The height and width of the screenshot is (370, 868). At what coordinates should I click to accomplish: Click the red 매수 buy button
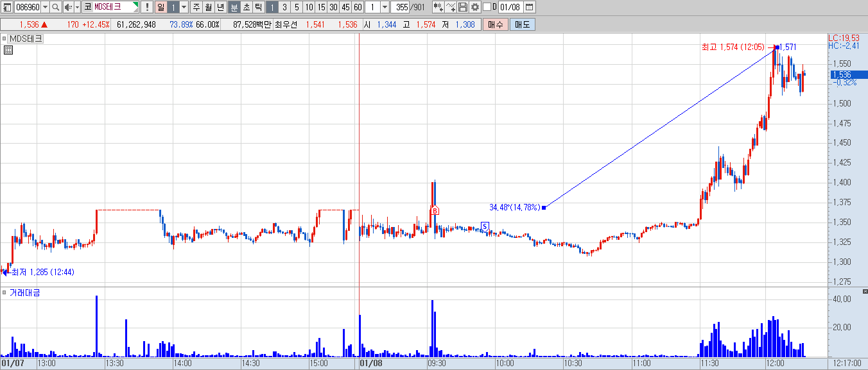496,24
